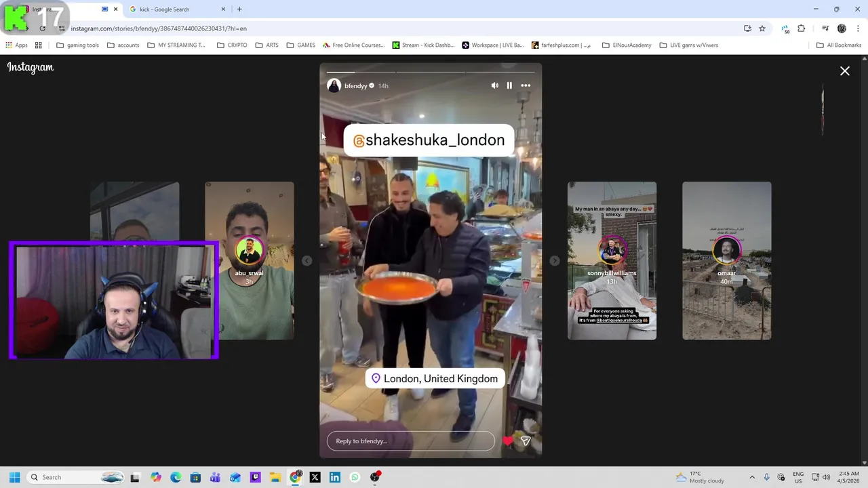
Task: Open File Explorer from taskbar
Action: (x=275, y=477)
